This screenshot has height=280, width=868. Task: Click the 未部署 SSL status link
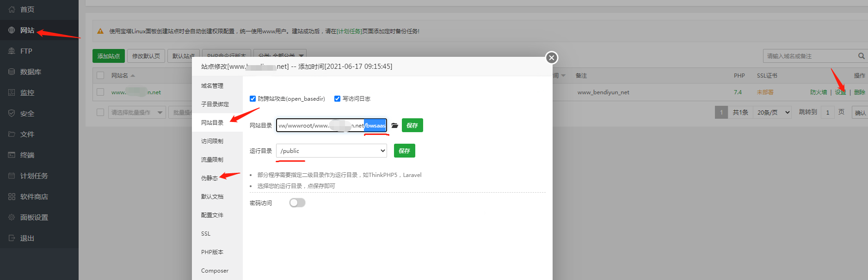tap(765, 92)
